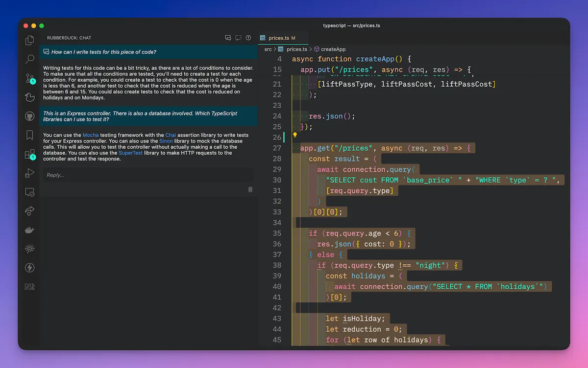588x368 pixels.
Task: Click the help question mark icon
Action: 248,38
